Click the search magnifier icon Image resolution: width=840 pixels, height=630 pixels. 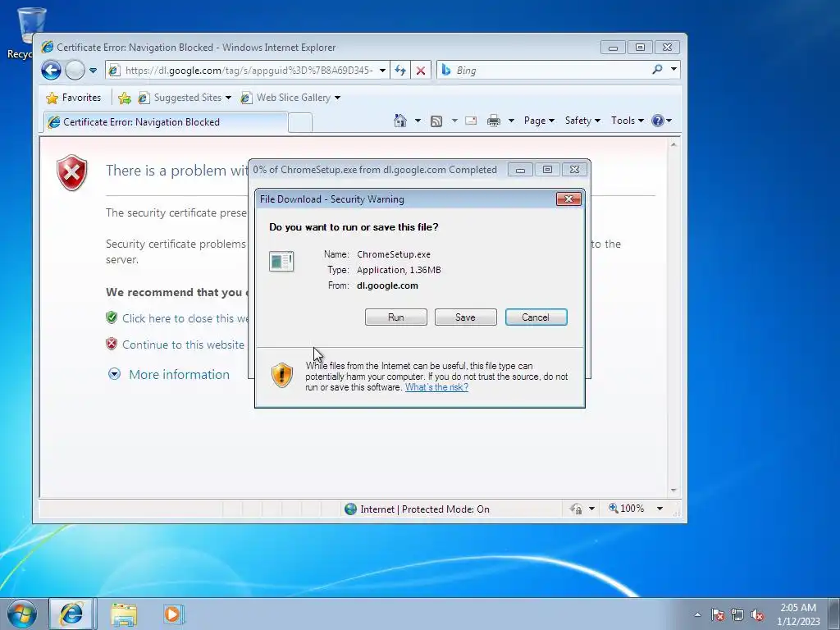pyautogui.click(x=657, y=70)
